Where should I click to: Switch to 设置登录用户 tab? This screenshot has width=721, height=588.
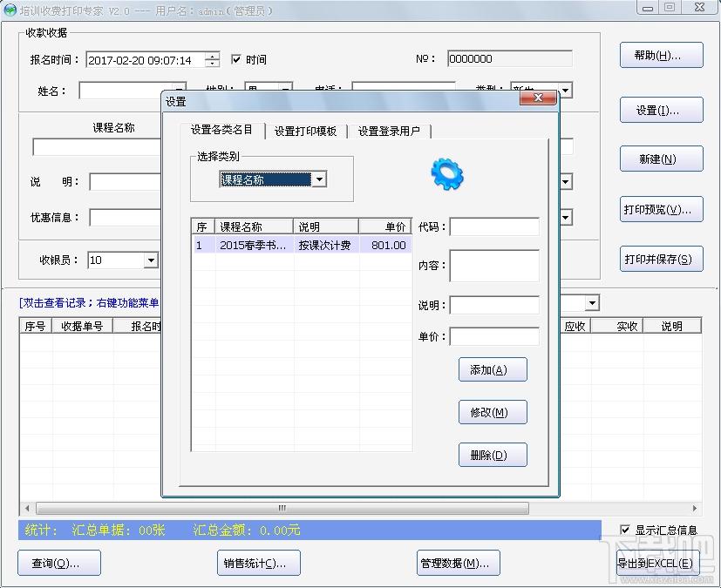click(x=389, y=132)
